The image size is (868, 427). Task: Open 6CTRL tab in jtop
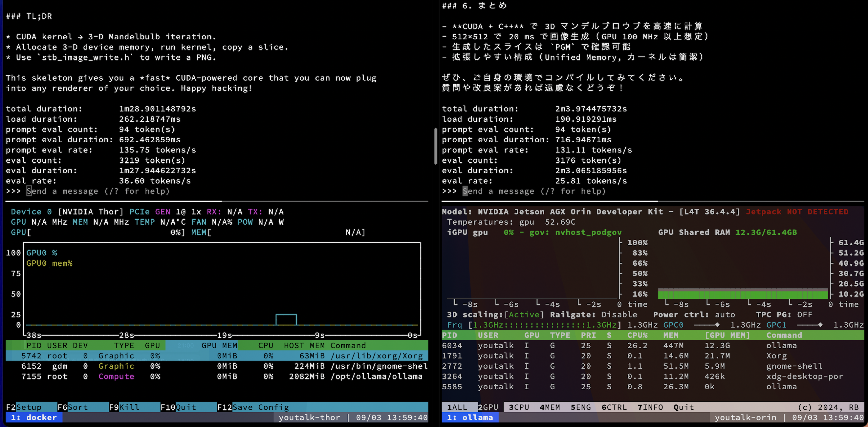(x=614, y=407)
